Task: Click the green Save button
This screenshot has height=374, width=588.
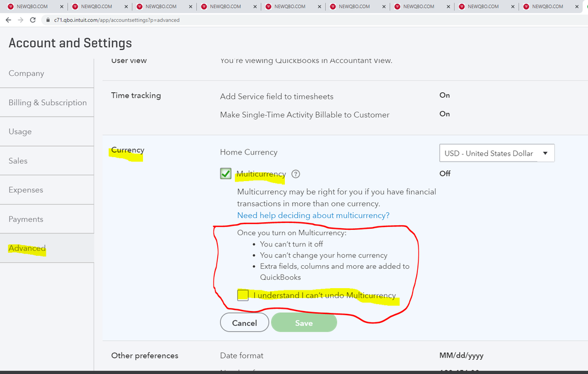Action: pos(304,323)
